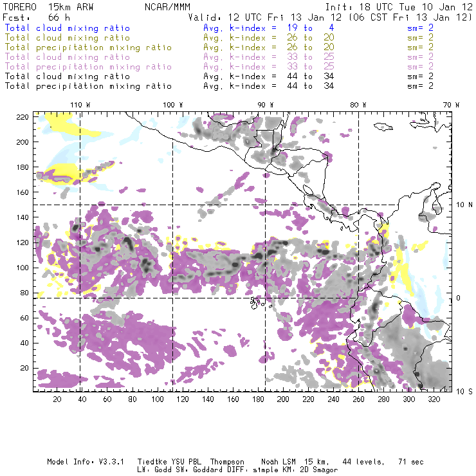The height and width of the screenshot is (476, 476).
Task: Click the "300" x-axis tick label
Action: [408, 399]
